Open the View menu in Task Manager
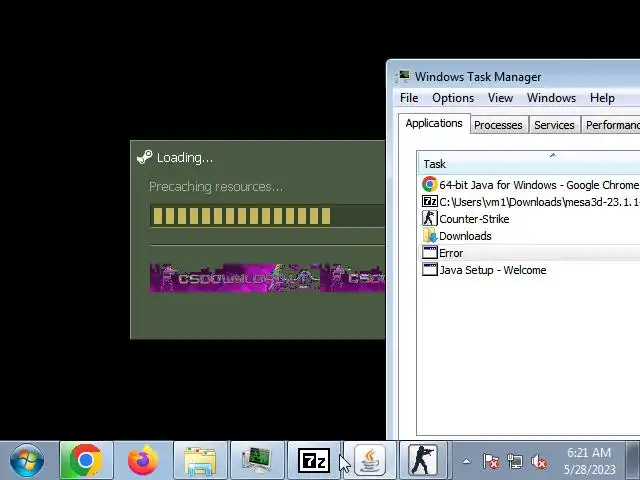The image size is (640, 480). click(x=500, y=98)
